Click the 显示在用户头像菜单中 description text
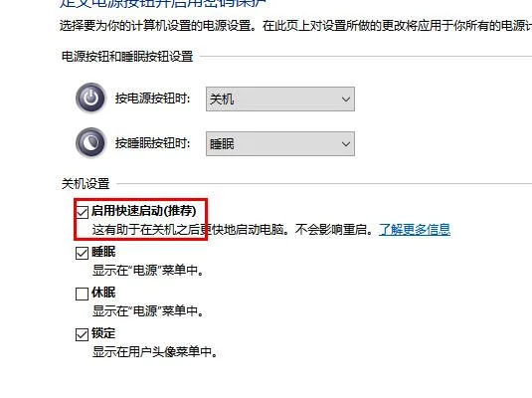Image resolution: width=532 pixels, height=398 pixels. (x=155, y=352)
